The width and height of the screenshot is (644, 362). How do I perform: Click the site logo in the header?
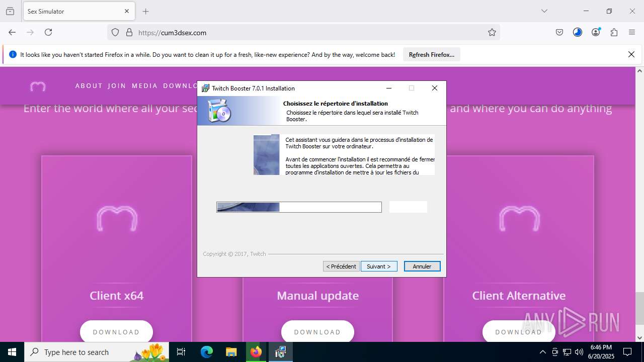tap(38, 86)
